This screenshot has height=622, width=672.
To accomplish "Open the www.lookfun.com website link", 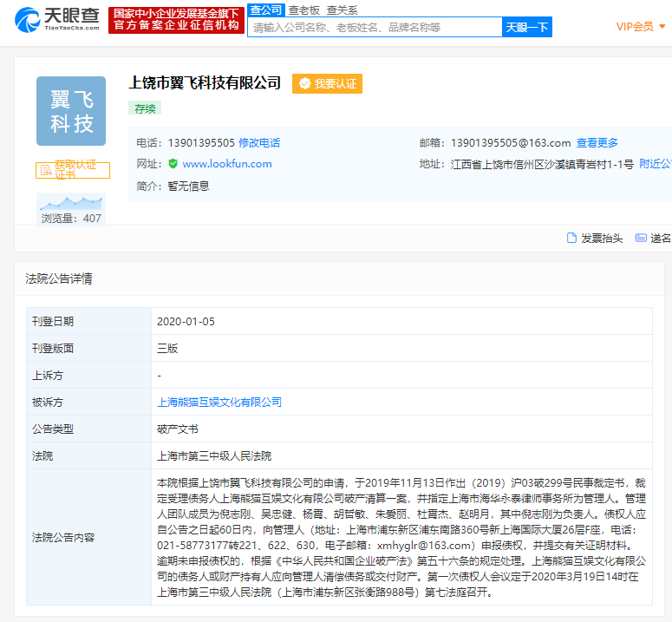I will 227,164.
